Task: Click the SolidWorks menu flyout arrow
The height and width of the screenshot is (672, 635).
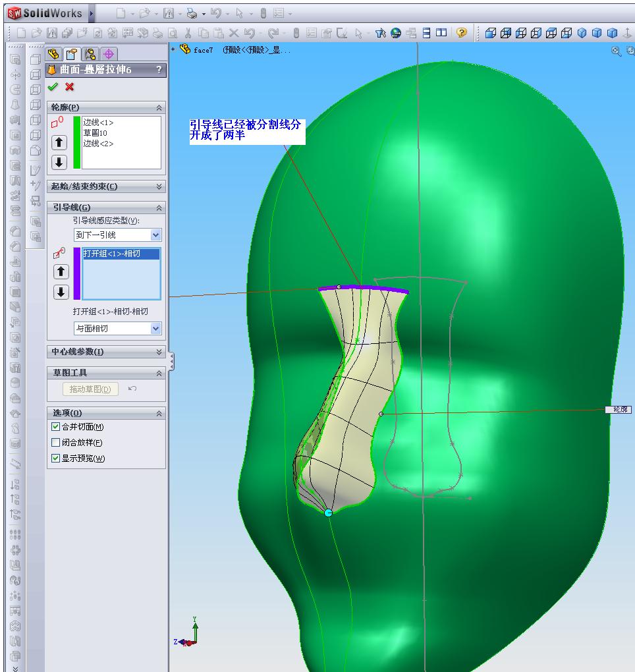Action: (x=92, y=13)
